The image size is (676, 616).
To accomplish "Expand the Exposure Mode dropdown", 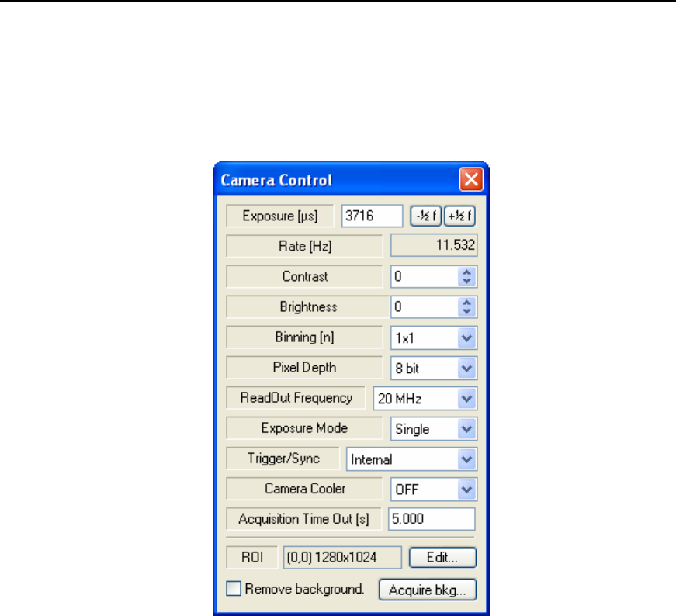I will tap(466, 429).
